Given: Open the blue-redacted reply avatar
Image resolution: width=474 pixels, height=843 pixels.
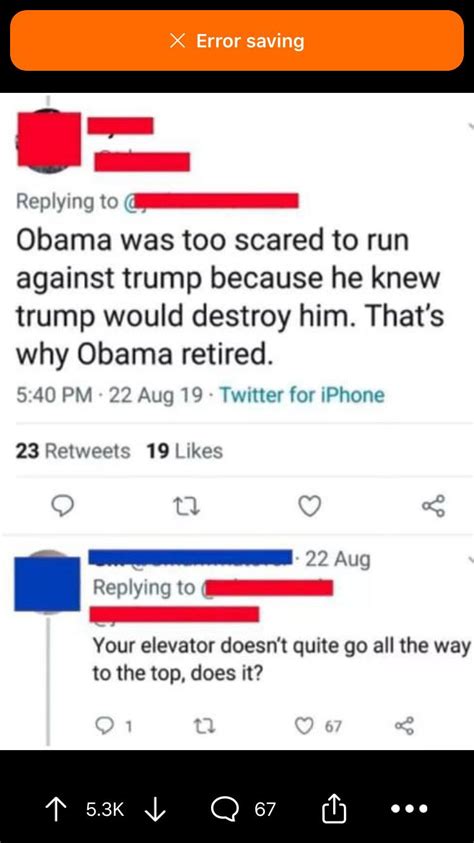Looking at the screenshot, I should click(x=47, y=583).
